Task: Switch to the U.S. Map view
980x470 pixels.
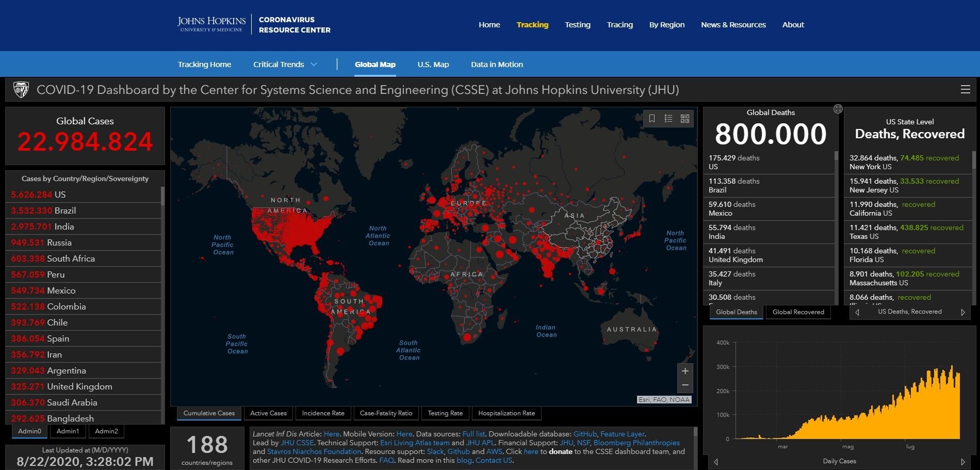Action: (433, 64)
